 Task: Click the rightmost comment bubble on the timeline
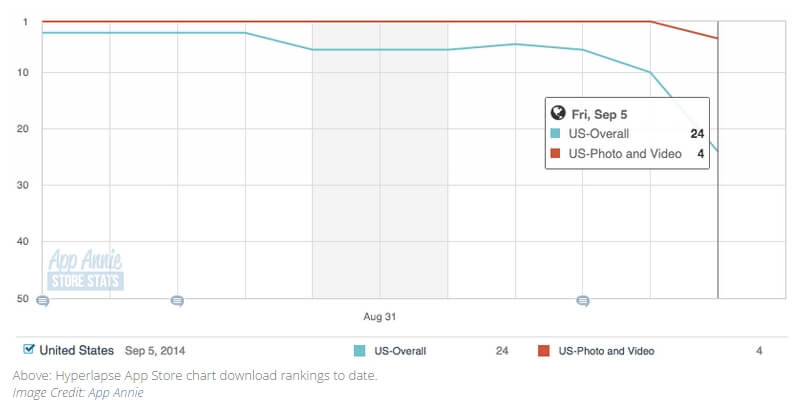coord(583,300)
